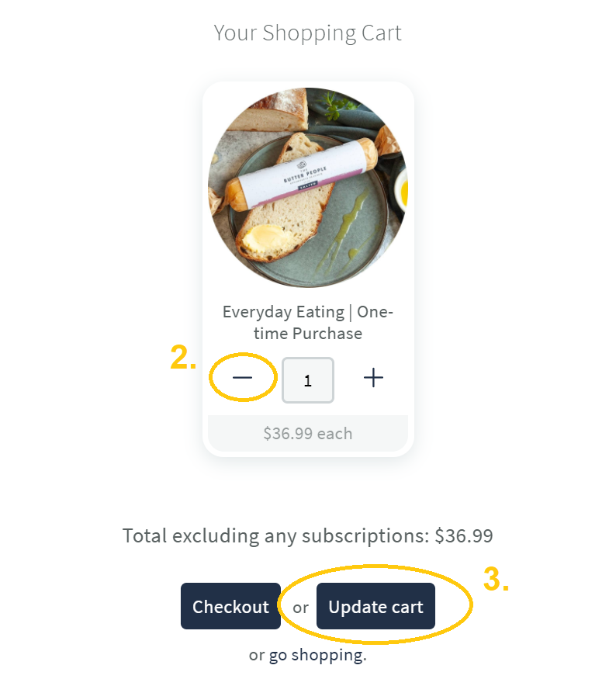
Task: Click the Butter People label on roll
Action: point(304,174)
